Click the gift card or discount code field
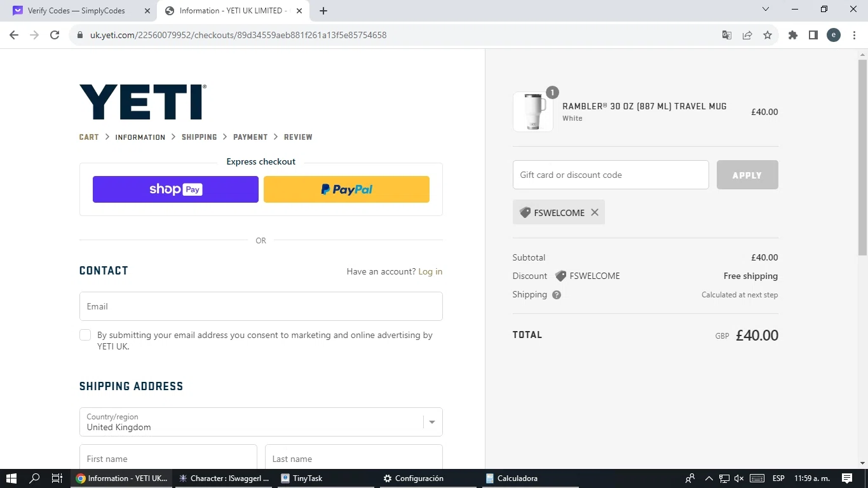Screen dimensions: 868x488 point(611,175)
